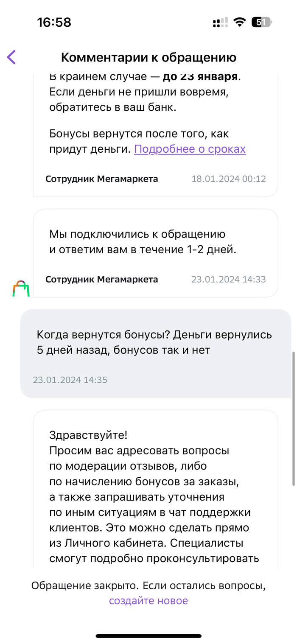Image resolution: width=297 pixels, height=644 pixels.
Task: Tap the "создайте новое" link
Action: pos(148,601)
